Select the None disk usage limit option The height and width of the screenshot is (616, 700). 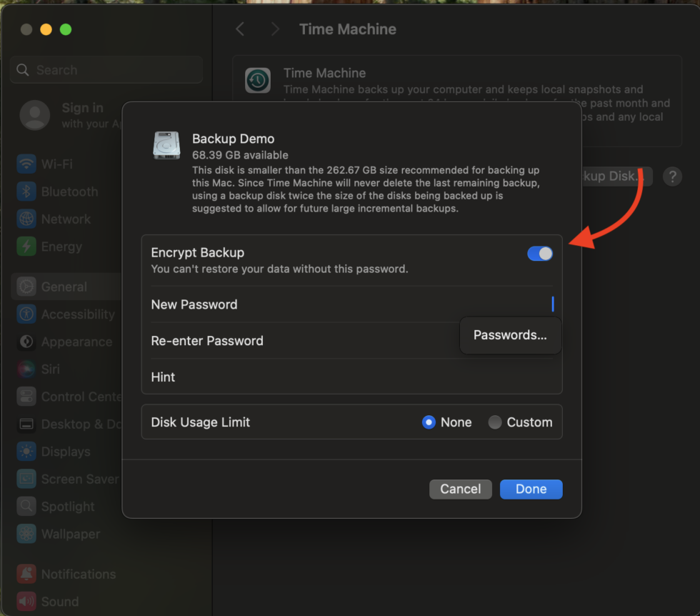[429, 422]
